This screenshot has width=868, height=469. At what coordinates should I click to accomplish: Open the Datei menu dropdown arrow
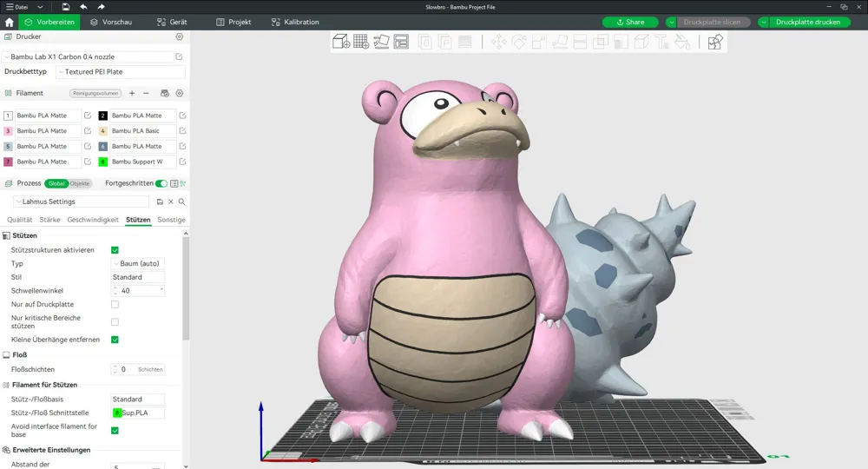[40, 7]
